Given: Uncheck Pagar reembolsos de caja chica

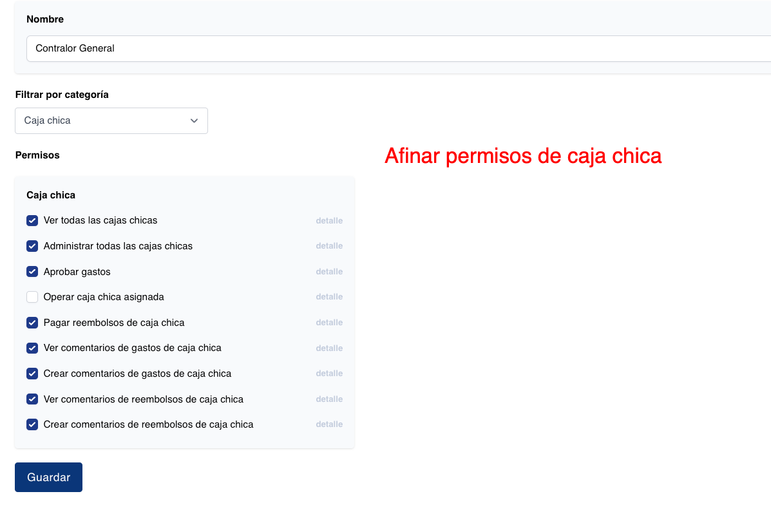Looking at the screenshot, I should (32, 323).
